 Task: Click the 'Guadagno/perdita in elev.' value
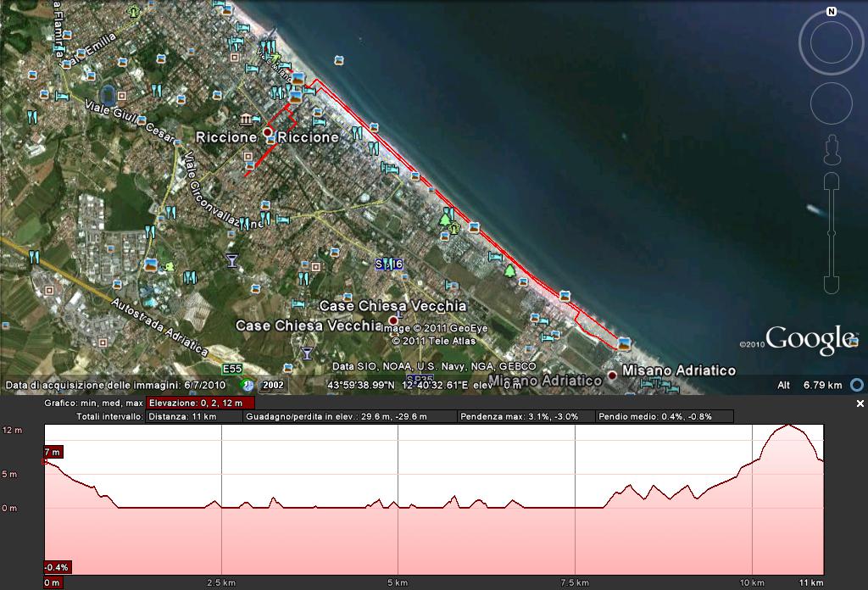(x=350, y=416)
